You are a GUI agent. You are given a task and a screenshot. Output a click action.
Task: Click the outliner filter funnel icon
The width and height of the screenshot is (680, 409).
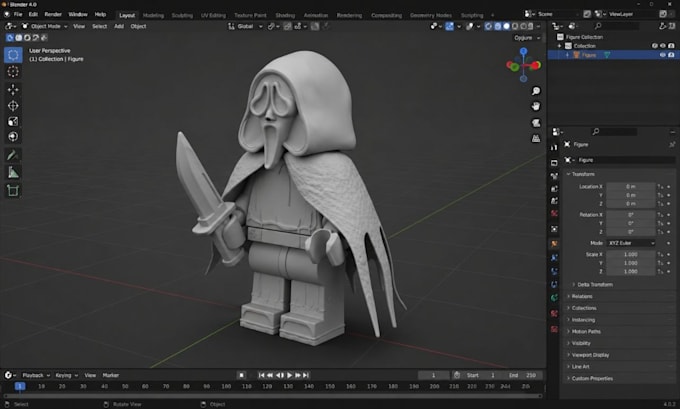click(662, 26)
